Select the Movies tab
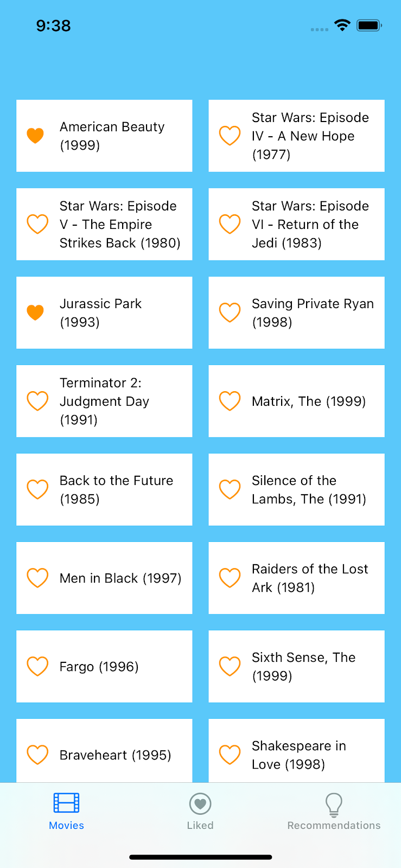The image size is (401, 868). [x=66, y=812]
